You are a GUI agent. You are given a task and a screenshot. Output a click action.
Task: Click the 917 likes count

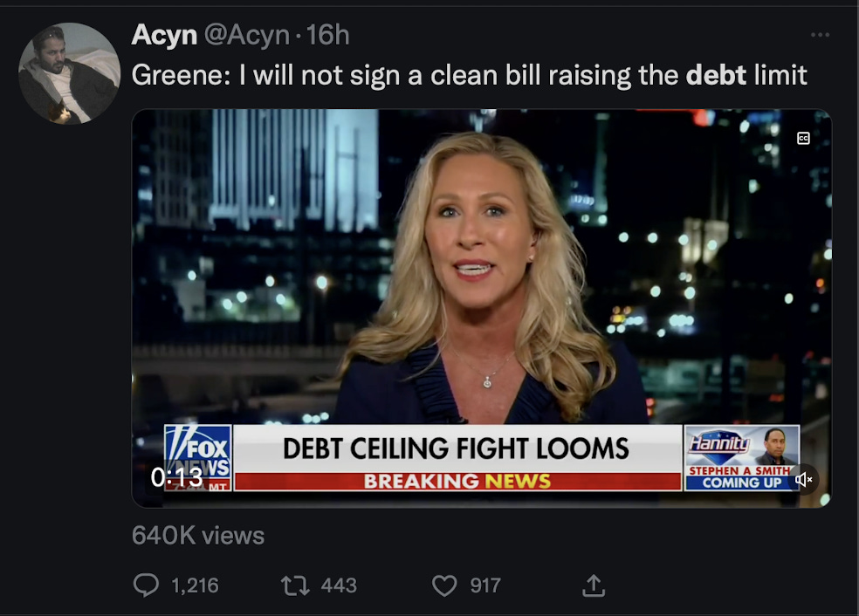(x=485, y=585)
